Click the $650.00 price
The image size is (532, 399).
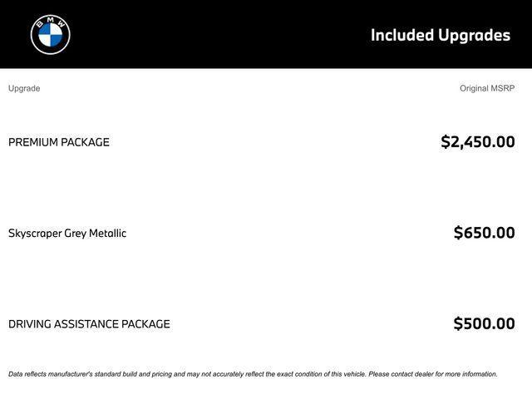coord(484,234)
